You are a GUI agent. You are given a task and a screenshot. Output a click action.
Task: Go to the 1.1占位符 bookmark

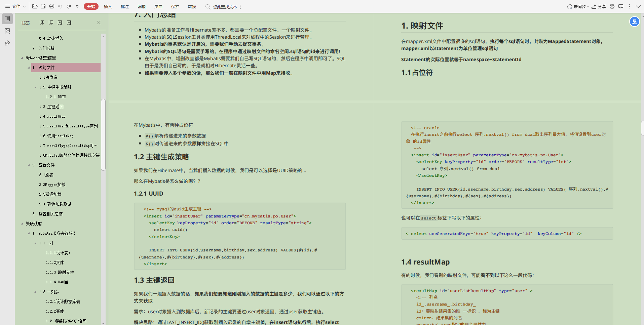(x=48, y=77)
